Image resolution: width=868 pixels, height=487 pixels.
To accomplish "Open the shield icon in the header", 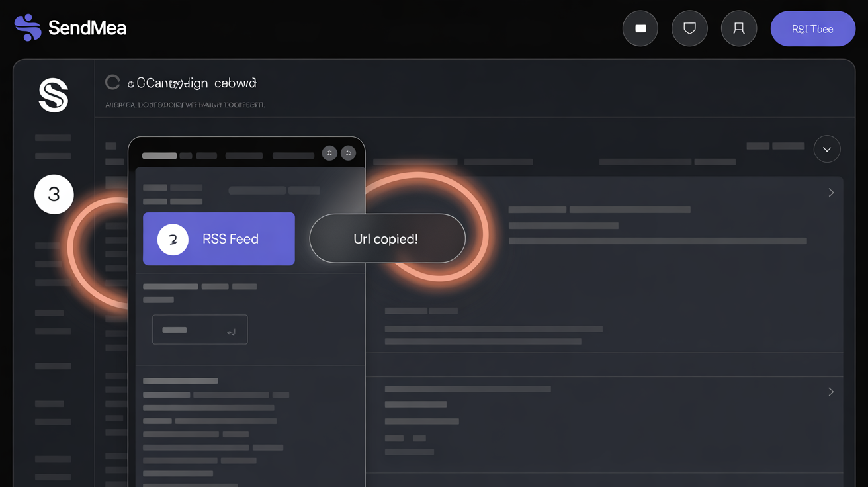I will [689, 28].
